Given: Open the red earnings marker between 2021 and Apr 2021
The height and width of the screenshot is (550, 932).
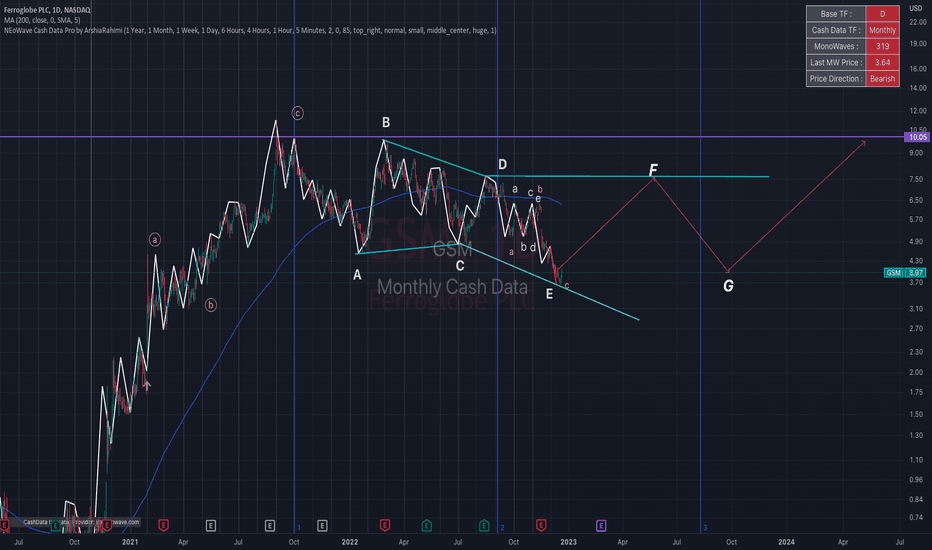Looking at the screenshot, I should click(163, 526).
